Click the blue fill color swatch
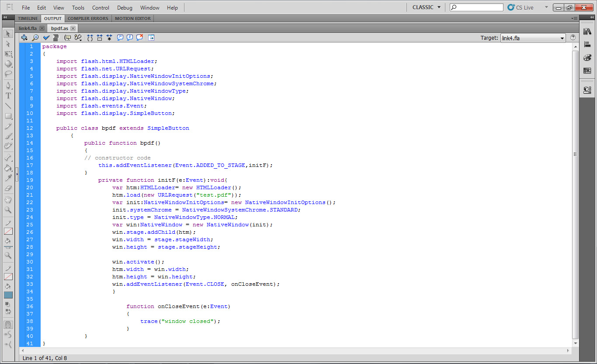 click(8, 295)
